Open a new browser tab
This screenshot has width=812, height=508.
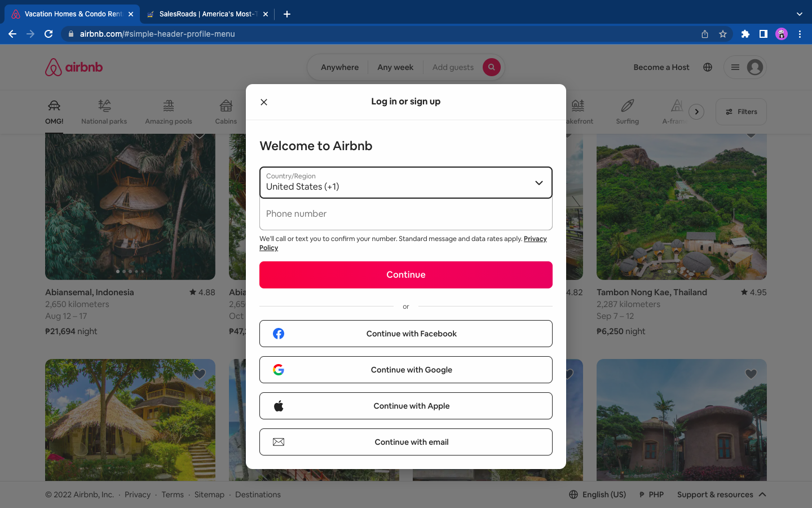coord(287,14)
